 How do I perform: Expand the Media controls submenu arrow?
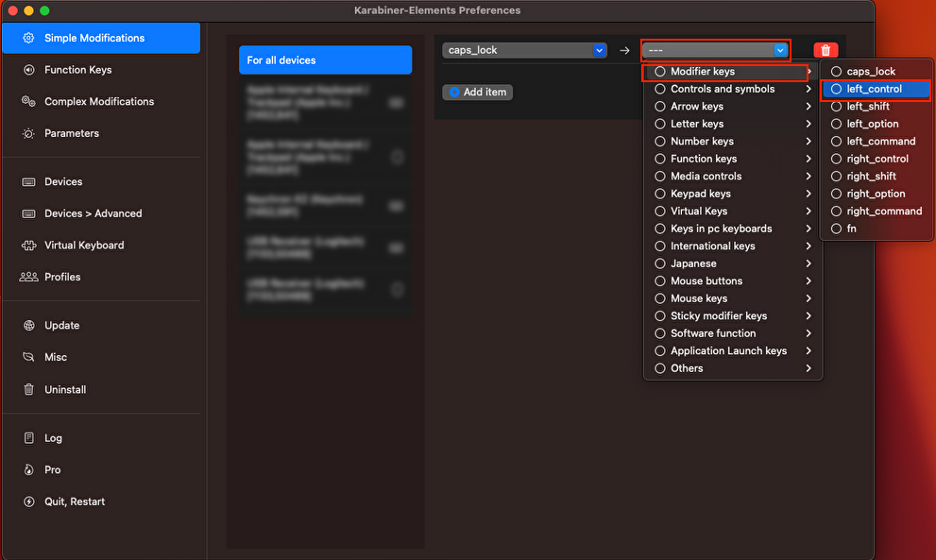pyautogui.click(x=808, y=176)
